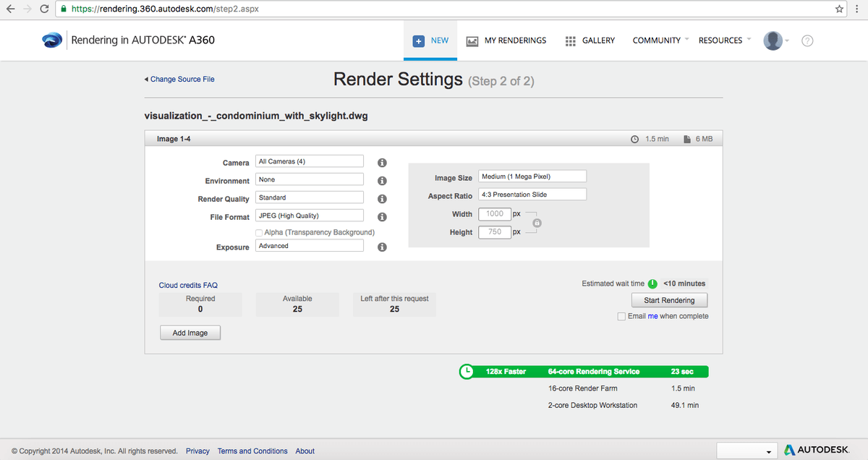Screen dimensions: 868x460
Task: Click the Add Image button
Action: (190, 333)
